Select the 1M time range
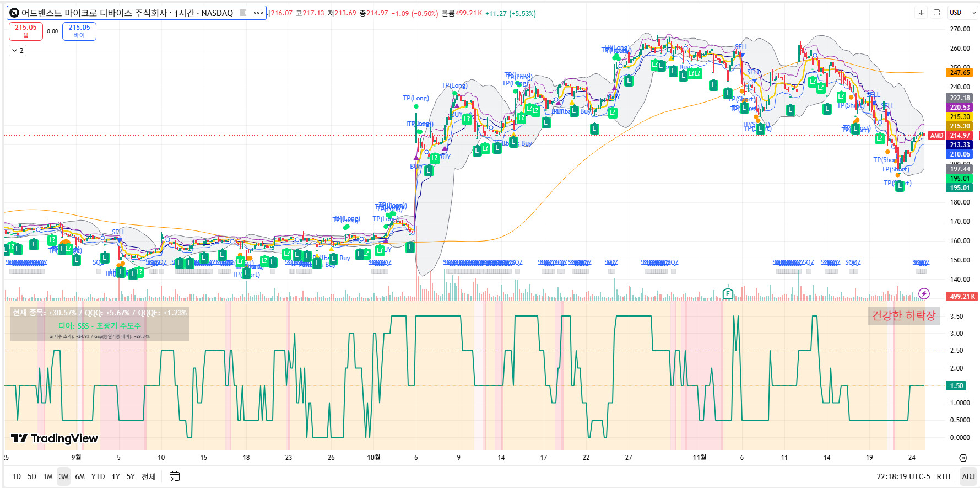The image size is (980, 488). click(x=48, y=476)
